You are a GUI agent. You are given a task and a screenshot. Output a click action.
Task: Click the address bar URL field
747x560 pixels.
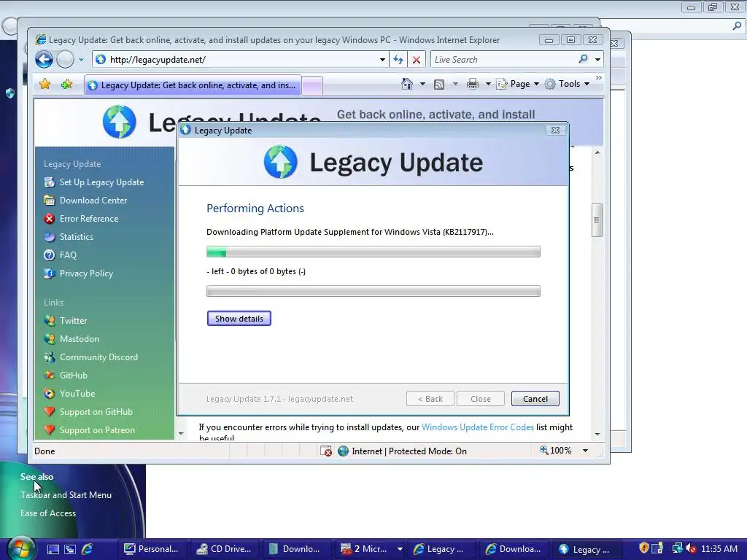[x=241, y=60]
